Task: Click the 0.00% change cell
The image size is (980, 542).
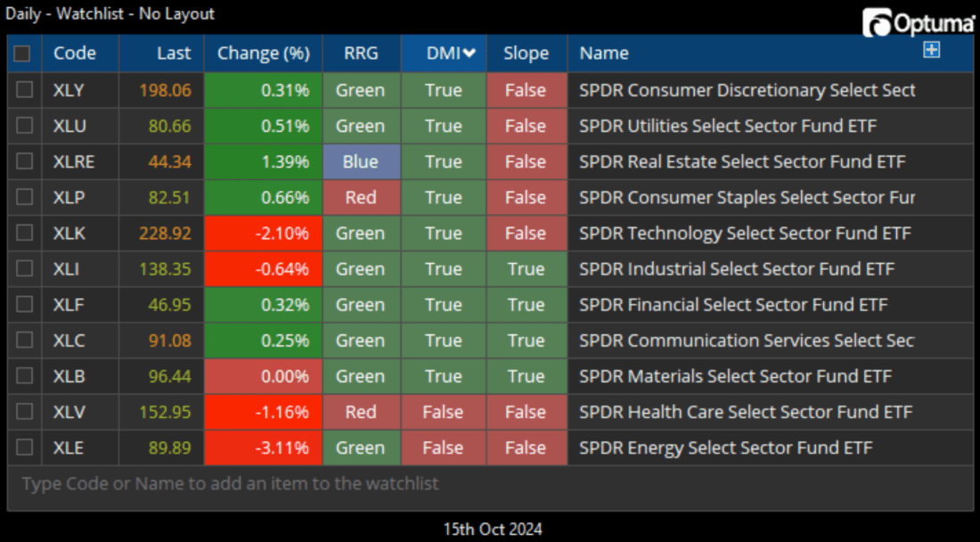Action: pyautogui.click(x=263, y=375)
